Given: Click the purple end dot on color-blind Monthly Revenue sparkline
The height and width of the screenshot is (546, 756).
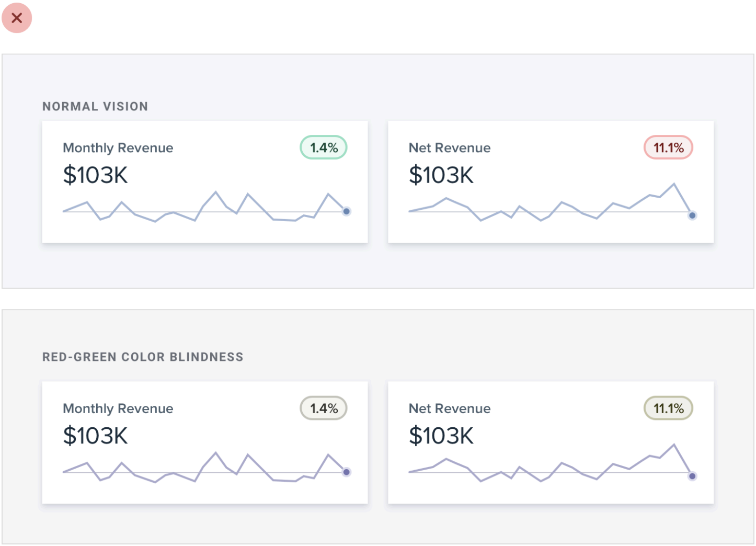Looking at the screenshot, I should point(346,472).
